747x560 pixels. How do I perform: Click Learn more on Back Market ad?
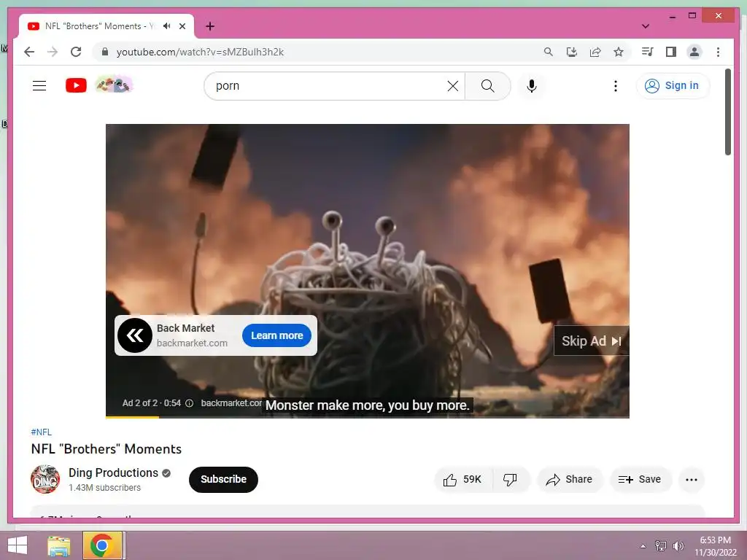point(276,335)
